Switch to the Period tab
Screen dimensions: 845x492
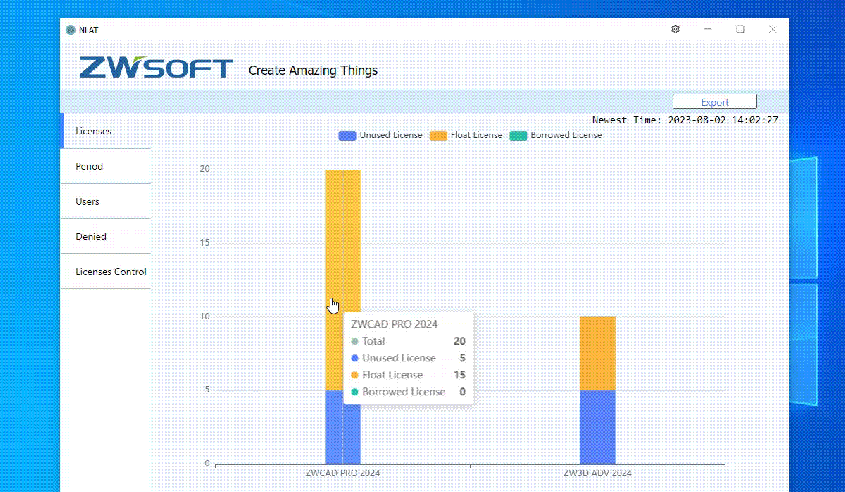pyautogui.click(x=106, y=166)
